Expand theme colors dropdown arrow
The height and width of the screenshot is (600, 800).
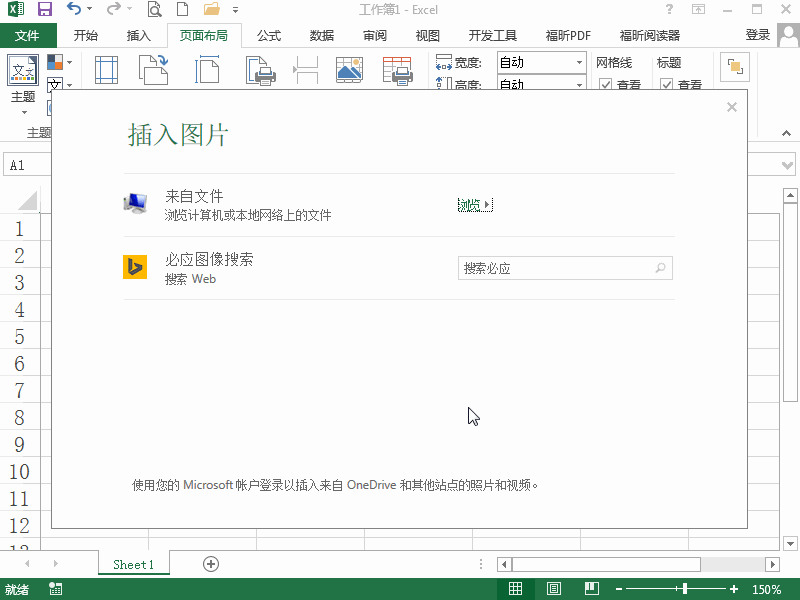point(69,62)
